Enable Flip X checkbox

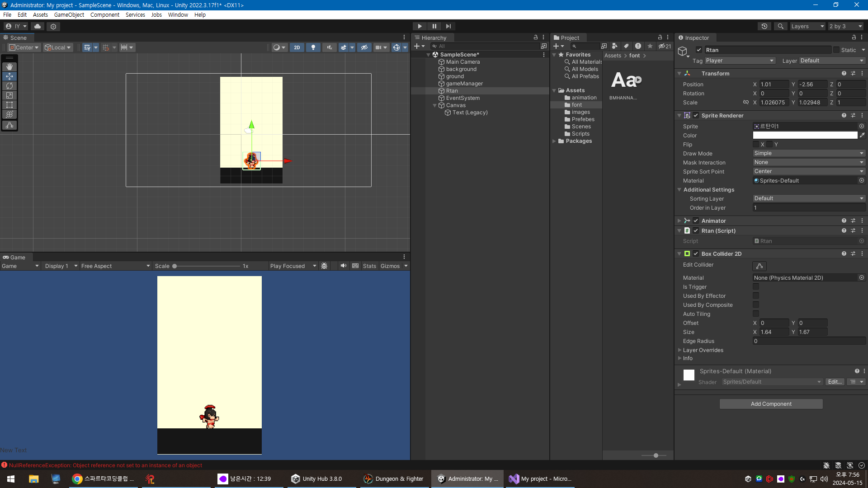[x=756, y=144]
